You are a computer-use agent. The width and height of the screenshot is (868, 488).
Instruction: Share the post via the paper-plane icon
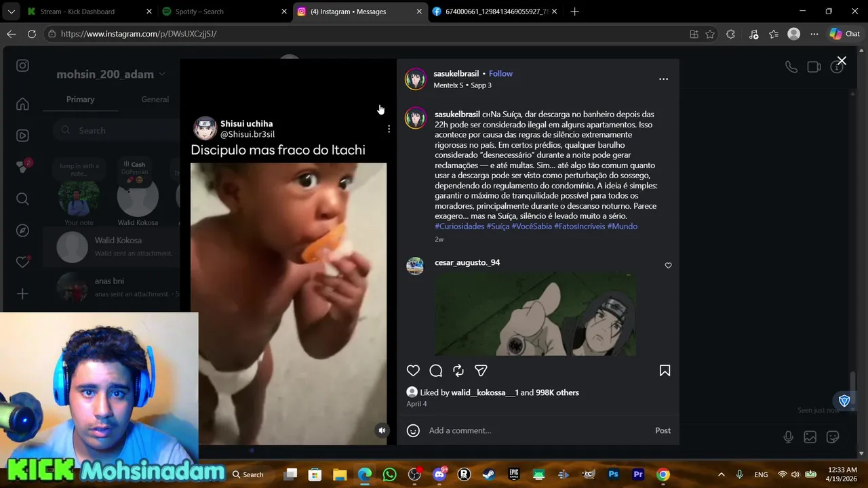point(481,371)
